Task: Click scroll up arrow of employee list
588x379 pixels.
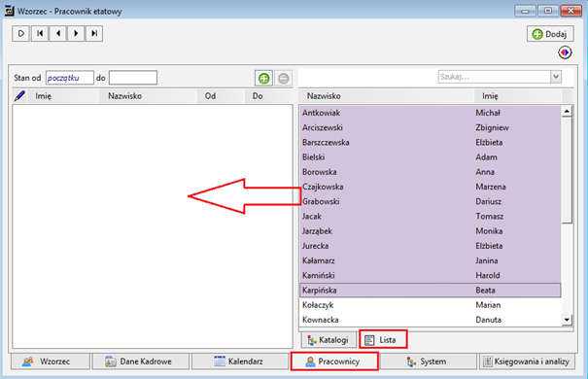Action: click(x=567, y=111)
